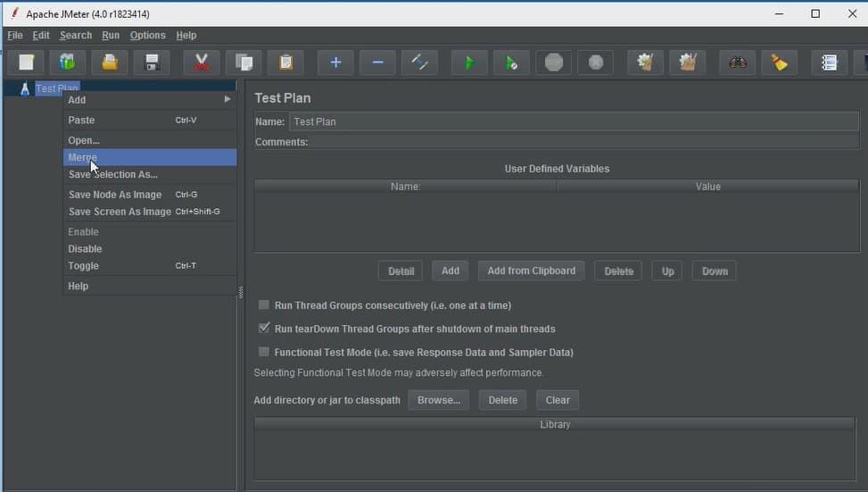Select Disable in context menu
The height and width of the screenshot is (492, 868).
(x=150, y=249)
